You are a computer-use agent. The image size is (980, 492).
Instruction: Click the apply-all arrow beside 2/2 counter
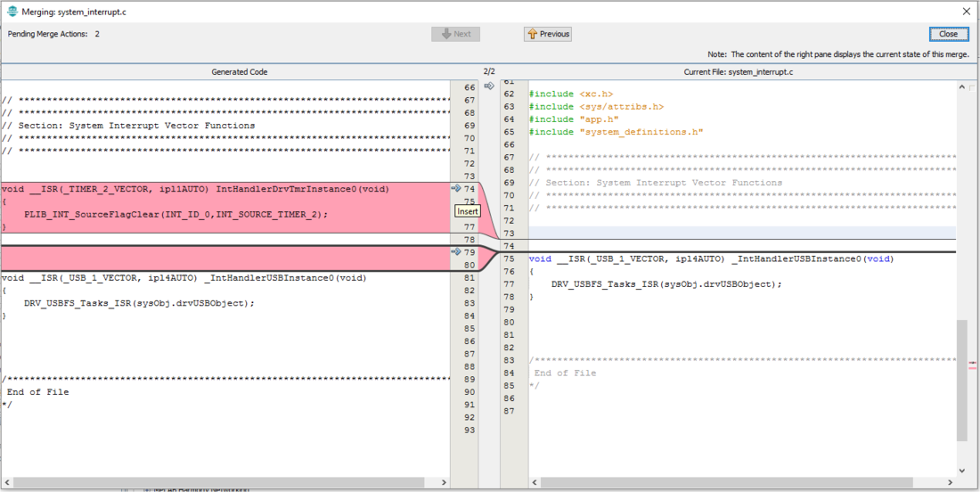click(489, 86)
